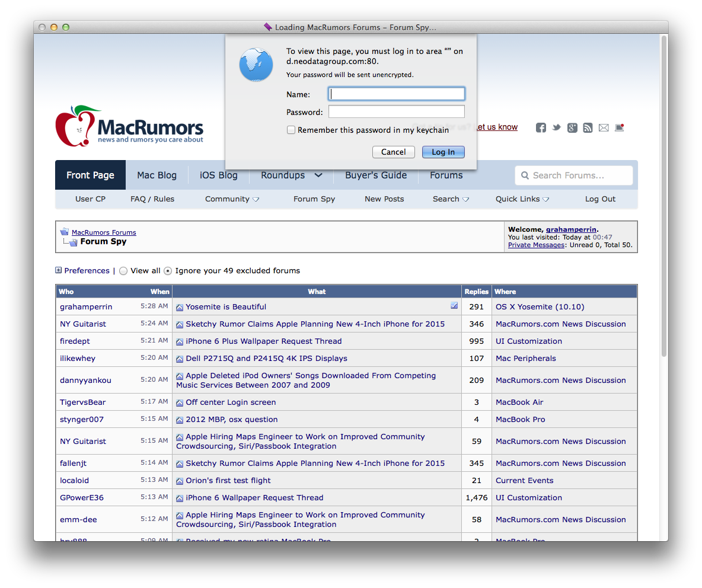
Task: Click post icon beside emm-dee's thread
Action: coord(180,515)
